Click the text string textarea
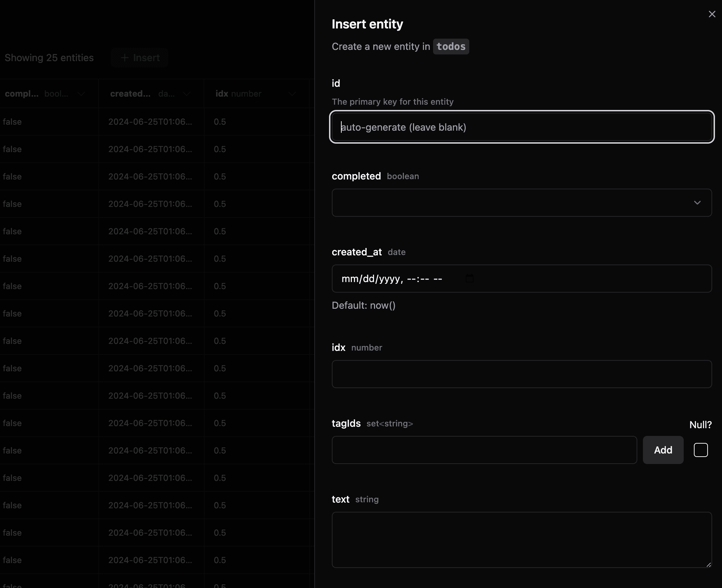This screenshot has width=722, height=588. tap(522, 540)
